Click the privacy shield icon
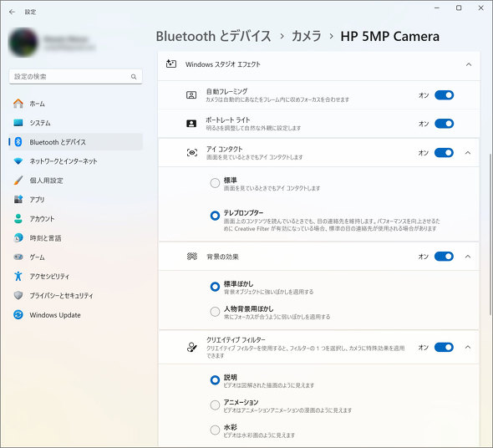This screenshot has height=448, width=493. pos(18,295)
